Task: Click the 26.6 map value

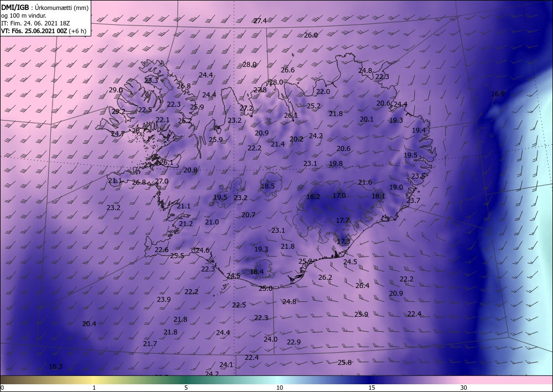Action: click(x=288, y=70)
